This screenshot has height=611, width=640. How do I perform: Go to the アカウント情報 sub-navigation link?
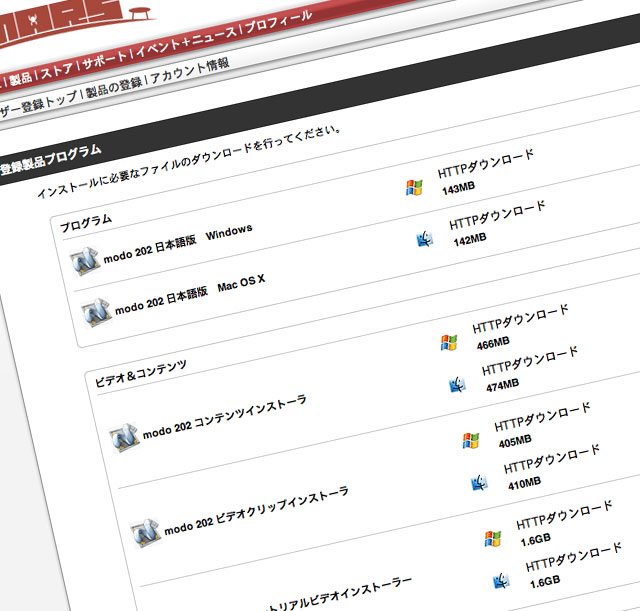tap(190, 71)
